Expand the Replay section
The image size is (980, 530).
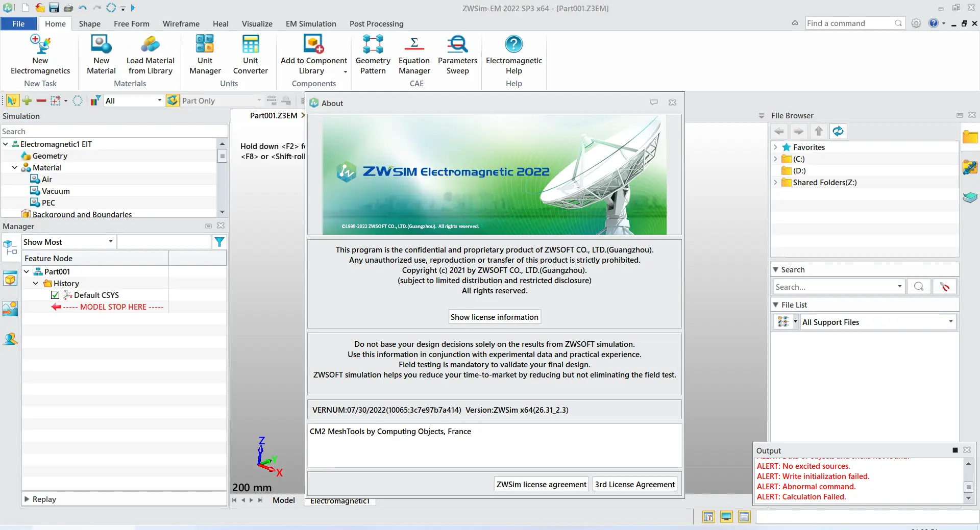(x=27, y=499)
